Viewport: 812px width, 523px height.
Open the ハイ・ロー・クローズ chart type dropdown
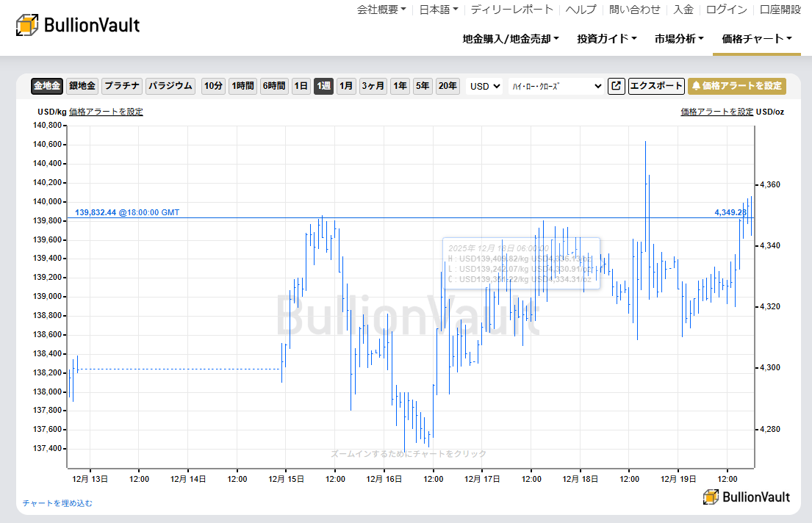pos(557,86)
